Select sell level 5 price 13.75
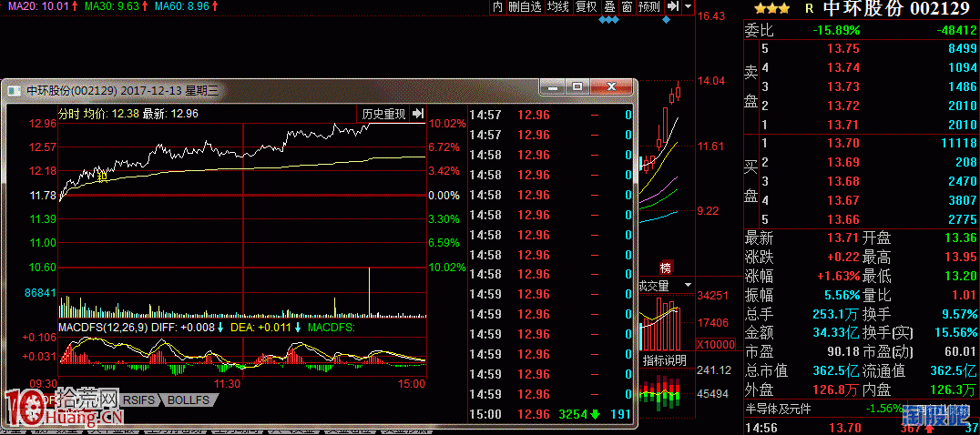This screenshot has width=980, height=435. (x=843, y=49)
